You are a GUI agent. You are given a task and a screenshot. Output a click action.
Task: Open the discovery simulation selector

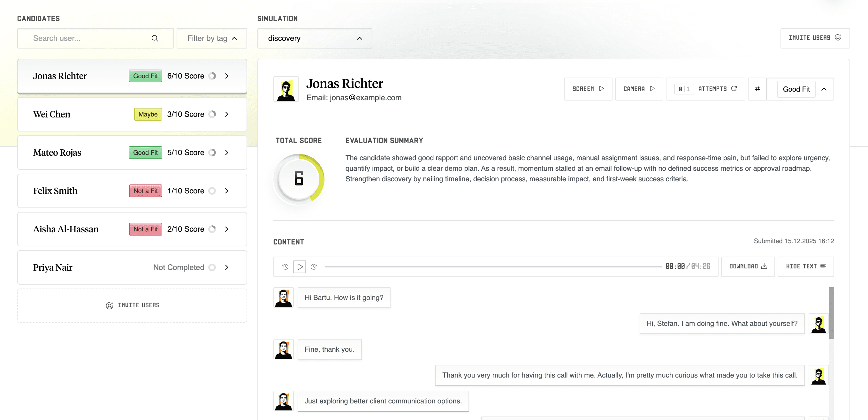(314, 38)
